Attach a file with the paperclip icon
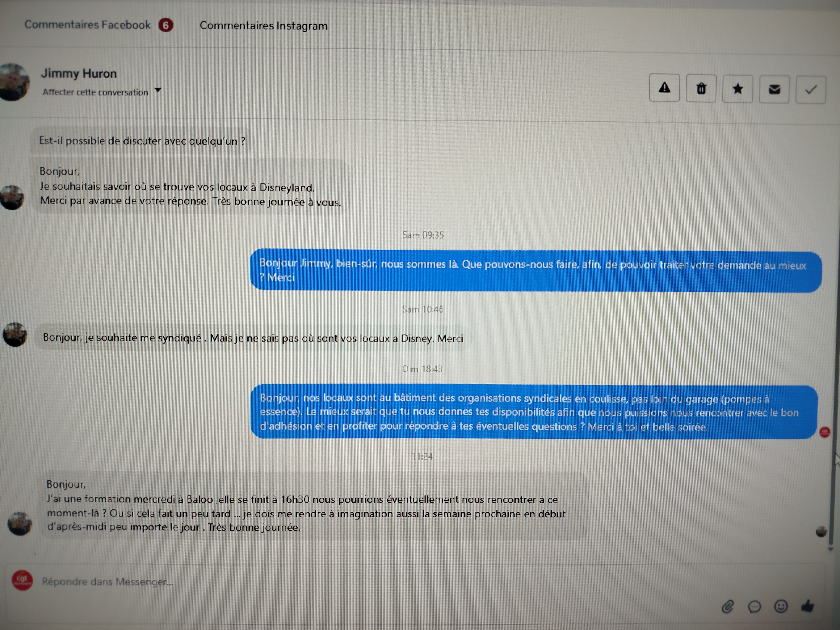This screenshot has width=840, height=630. click(727, 606)
